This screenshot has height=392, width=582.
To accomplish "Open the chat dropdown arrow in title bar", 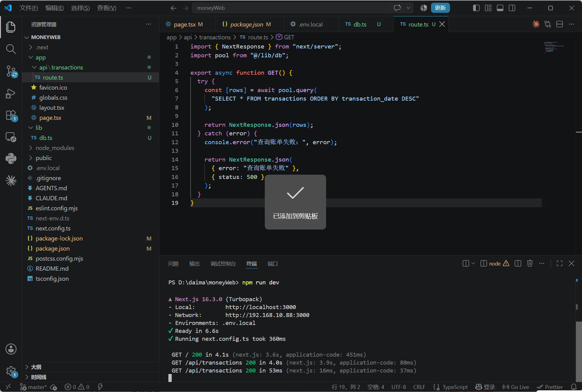I will [408, 8].
